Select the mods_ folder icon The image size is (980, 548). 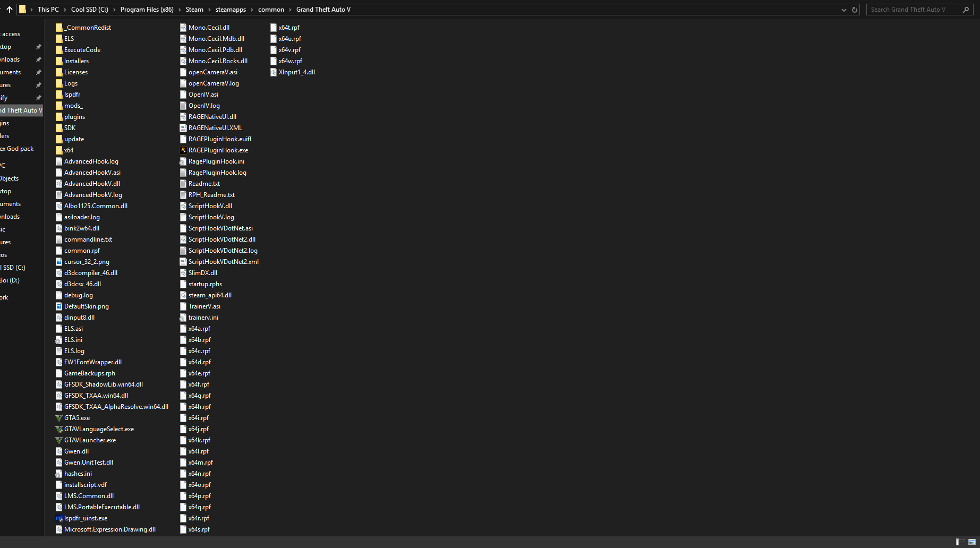(59, 106)
